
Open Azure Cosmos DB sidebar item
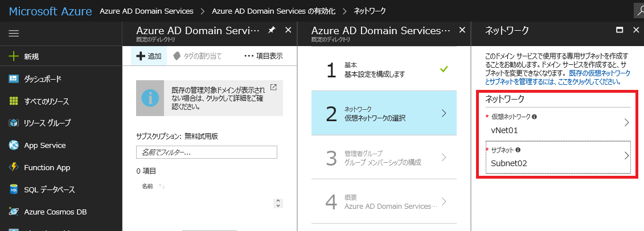pos(61,212)
